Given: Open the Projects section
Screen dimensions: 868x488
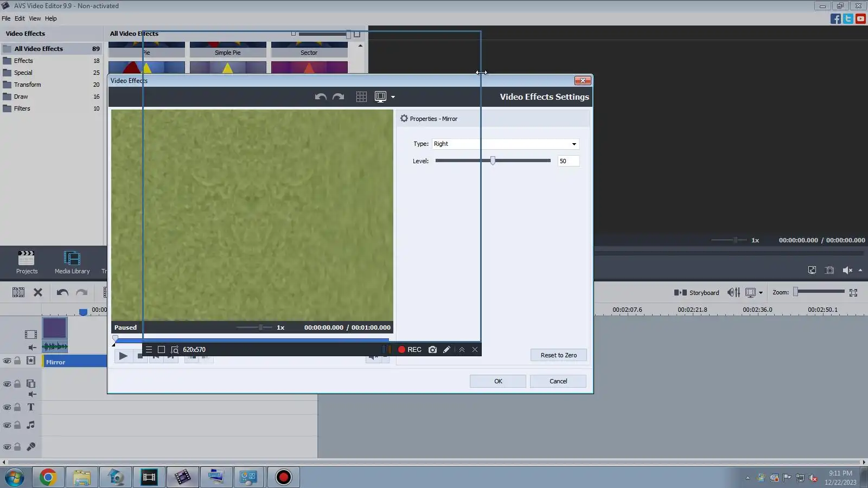Looking at the screenshot, I should point(27,262).
